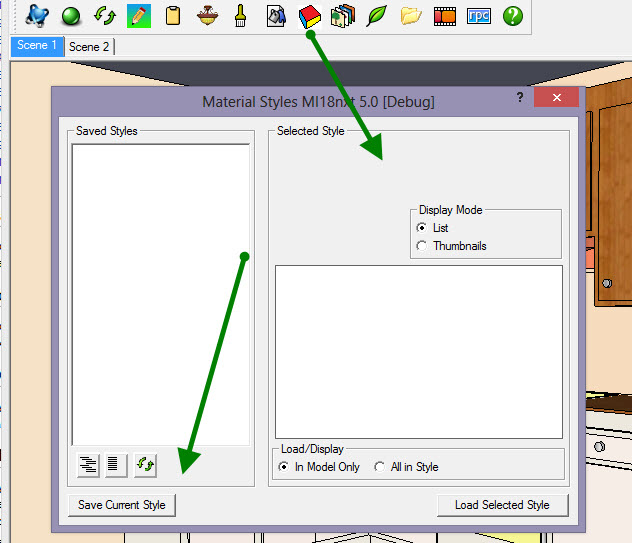Click the pencil edit icon in toolbar

click(139, 15)
